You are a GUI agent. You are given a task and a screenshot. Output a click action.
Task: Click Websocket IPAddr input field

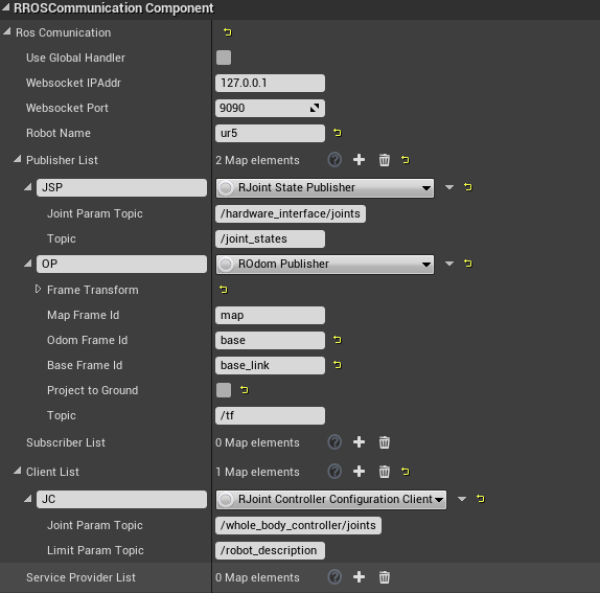270,83
